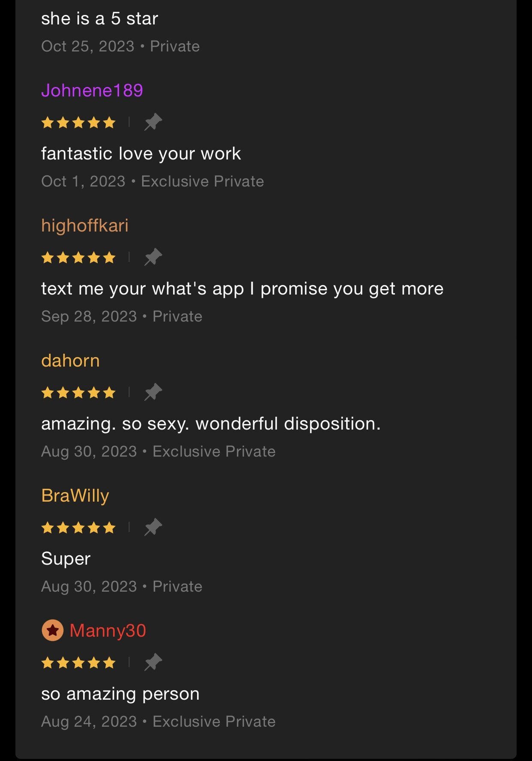
Task: Open BraWilly's profile
Action: 75,496
